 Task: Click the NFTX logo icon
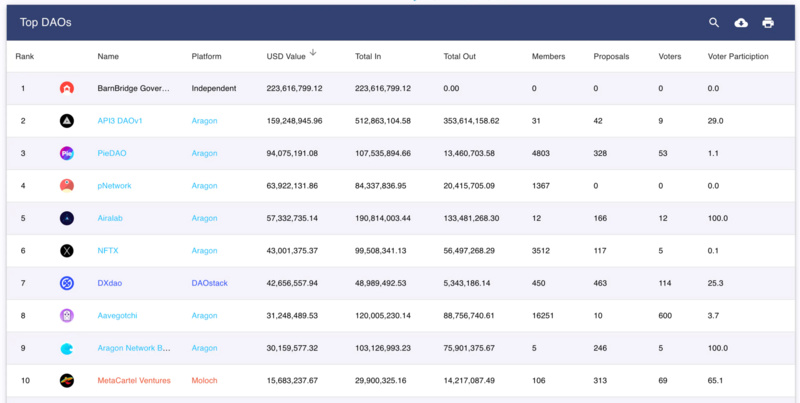click(x=67, y=250)
